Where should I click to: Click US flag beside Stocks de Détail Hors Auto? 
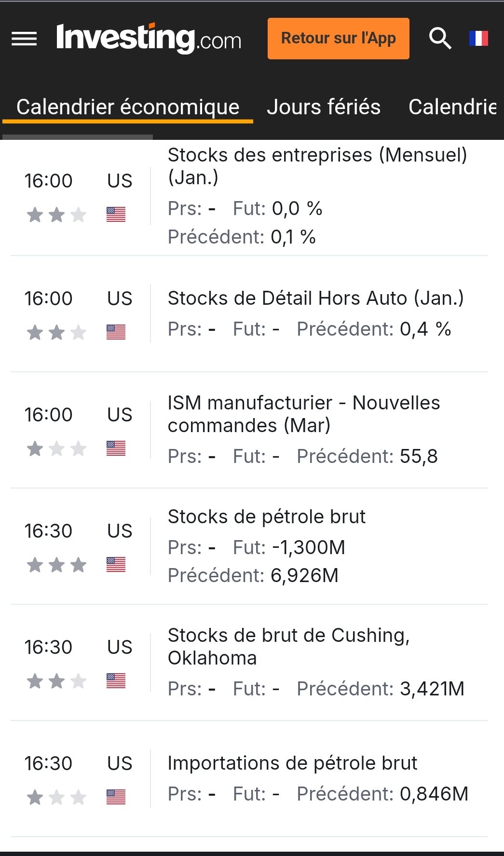tap(116, 332)
